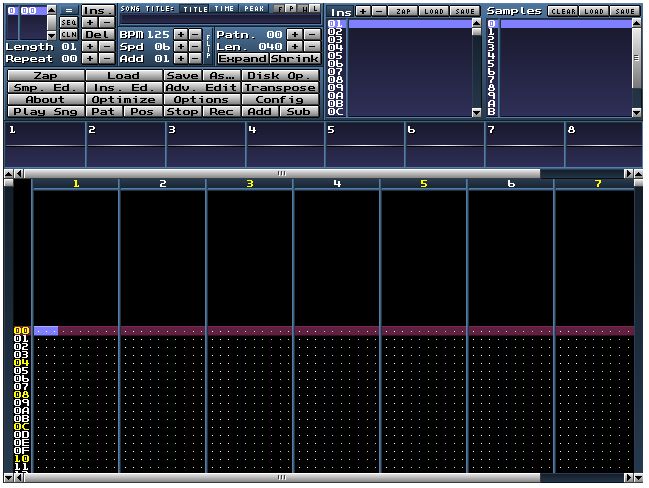Click the main Load song button
The image size is (649, 488).
coord(123,75)
